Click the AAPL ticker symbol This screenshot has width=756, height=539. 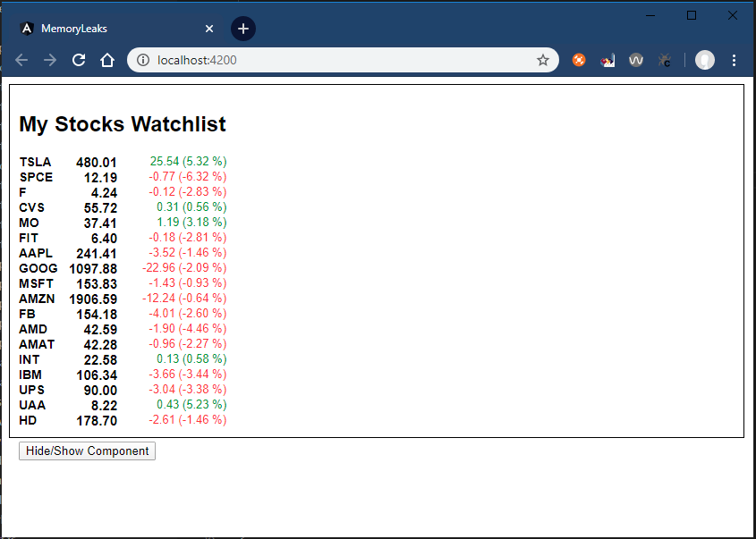click(x=36, y=253)
